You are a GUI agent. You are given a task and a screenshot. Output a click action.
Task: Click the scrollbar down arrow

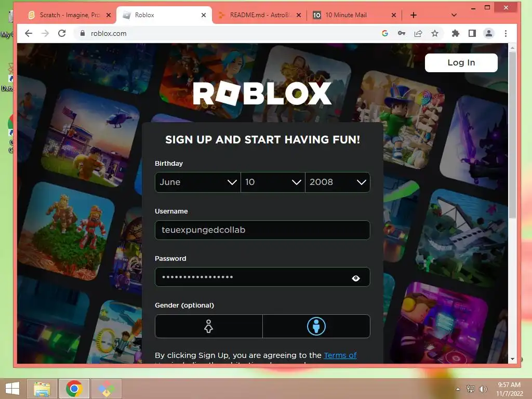pyautogui.click(x=512, y=359)
